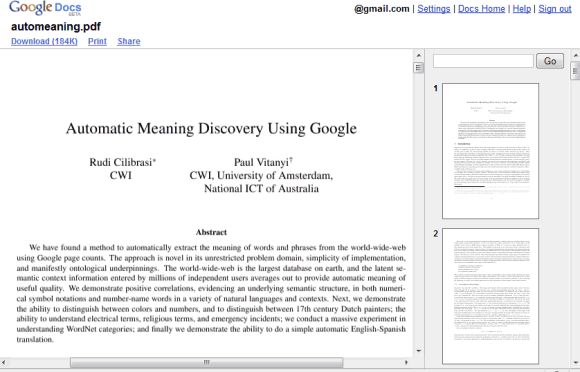Click the document vertical scrollbar thumb

[418, 68]
